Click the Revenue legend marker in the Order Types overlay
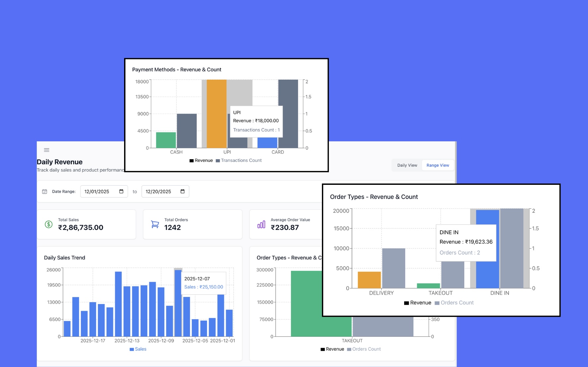Viewport: 588px width, 367px height. [x=406, y=303]
